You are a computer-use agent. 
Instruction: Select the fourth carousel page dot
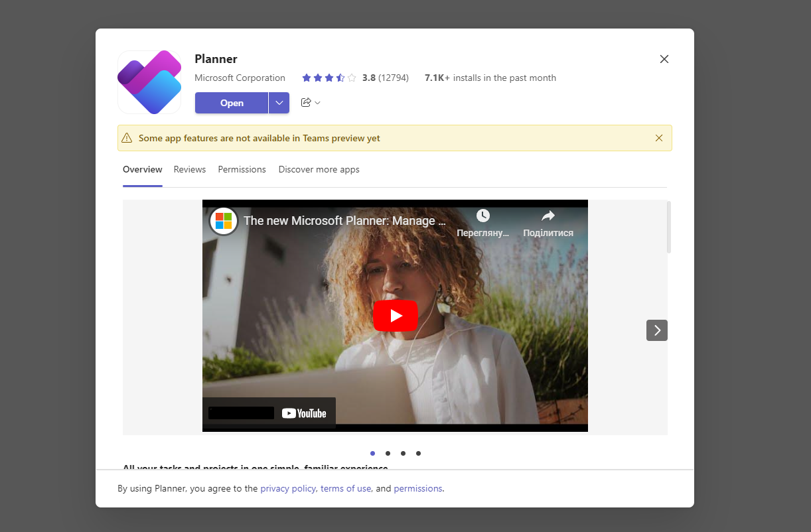click(x=418, y=454)
